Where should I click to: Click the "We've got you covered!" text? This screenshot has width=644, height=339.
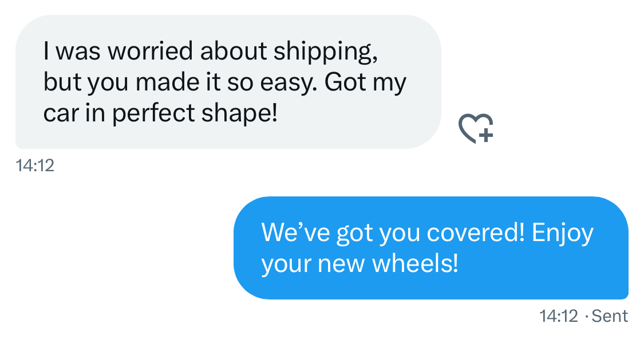393,233
